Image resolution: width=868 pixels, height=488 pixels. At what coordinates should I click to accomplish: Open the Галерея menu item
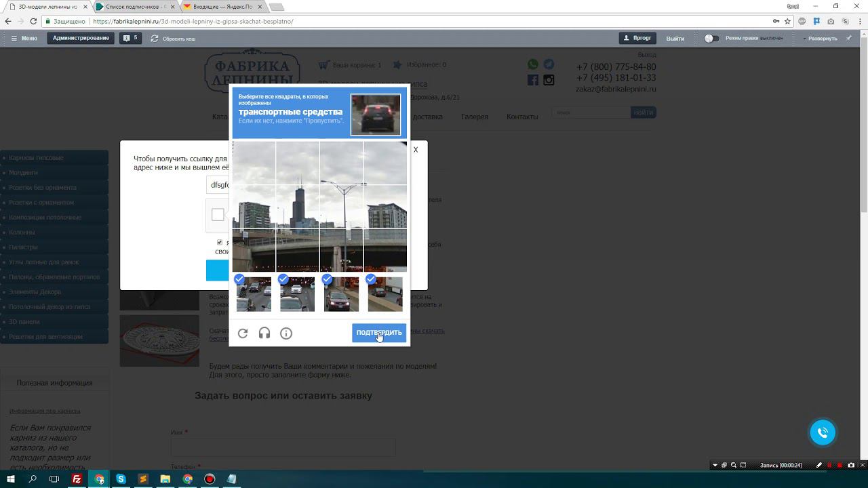[475, 117]
